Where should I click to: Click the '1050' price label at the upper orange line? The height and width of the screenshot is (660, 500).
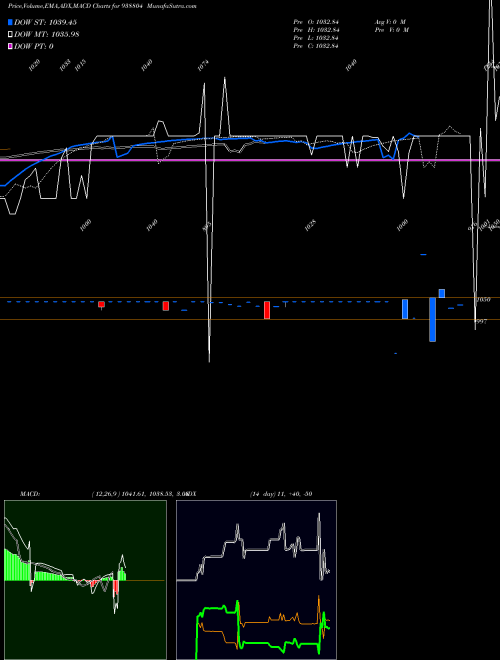(x=484, y=300)
